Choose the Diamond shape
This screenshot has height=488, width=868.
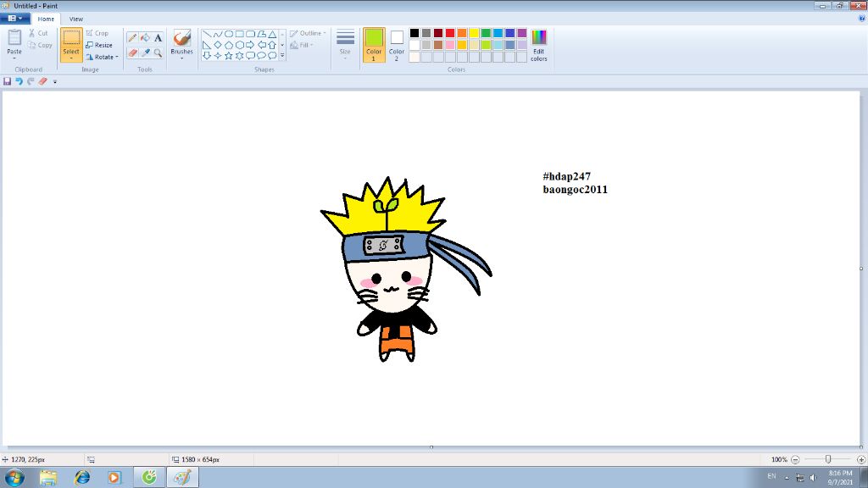click(218, 45)
